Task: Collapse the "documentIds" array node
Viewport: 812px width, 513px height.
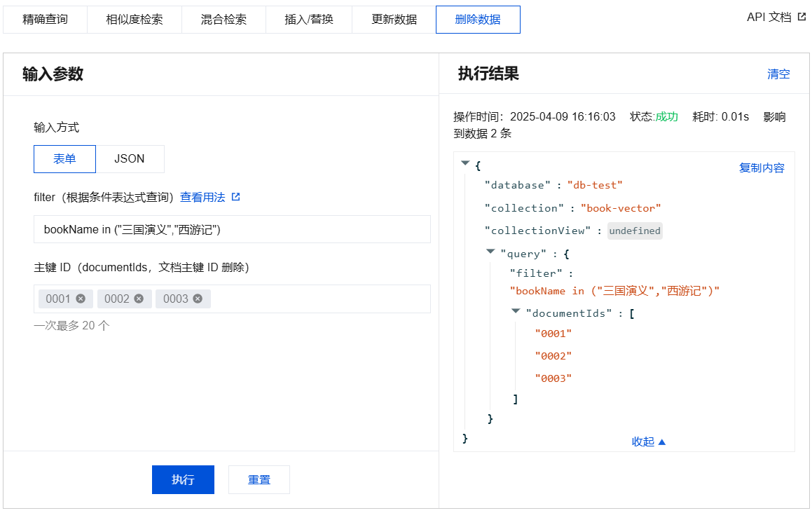Action: pos(516,310)
